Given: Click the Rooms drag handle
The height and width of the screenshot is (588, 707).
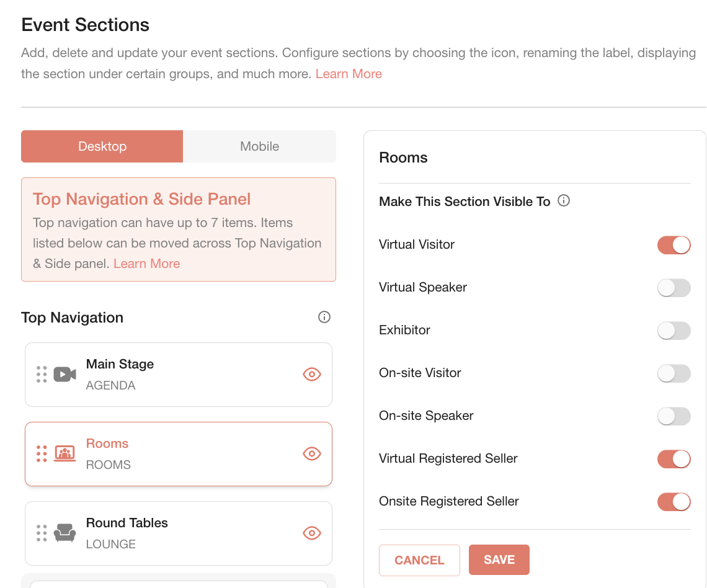Looking at the screenshot, I should tap(42, 454).
